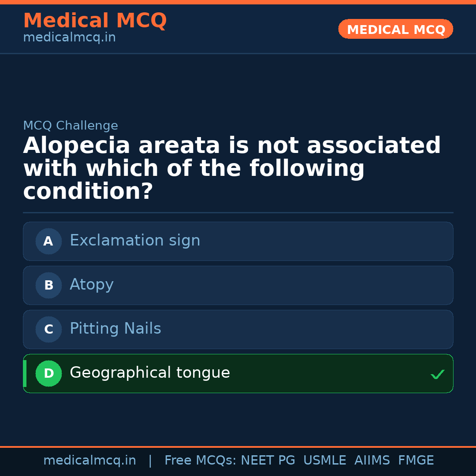Click the orange MEDICAL MCQ badge
476x476 pixels.
point(395,29)
